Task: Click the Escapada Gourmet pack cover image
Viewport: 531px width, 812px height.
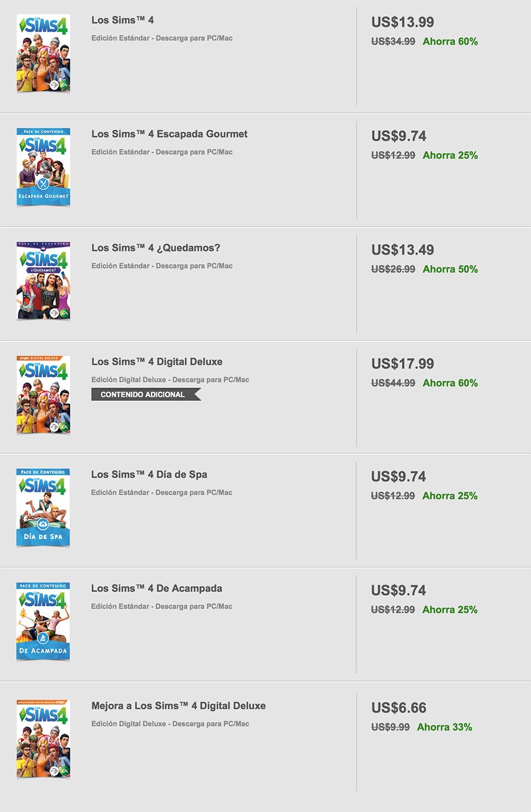Action: pyautogui.click(x=43, y=167)
